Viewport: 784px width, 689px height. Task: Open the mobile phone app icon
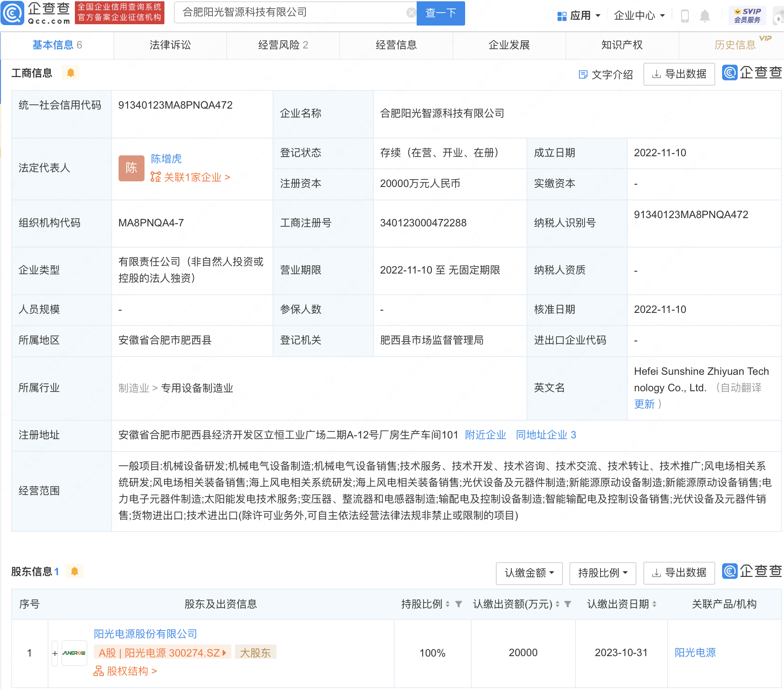(684, 16)
